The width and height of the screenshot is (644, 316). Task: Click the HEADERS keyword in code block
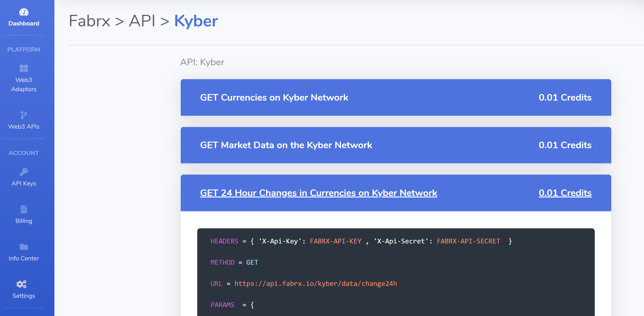(224, 241)
